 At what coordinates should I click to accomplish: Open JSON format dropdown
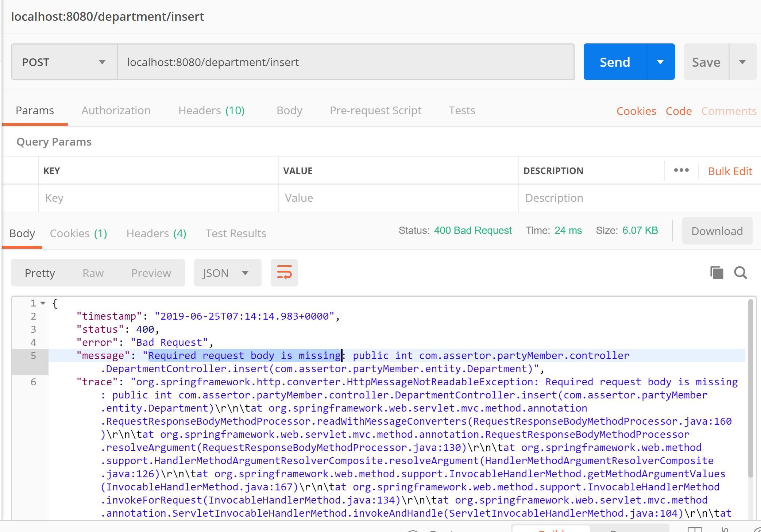(x=227, y=273)
